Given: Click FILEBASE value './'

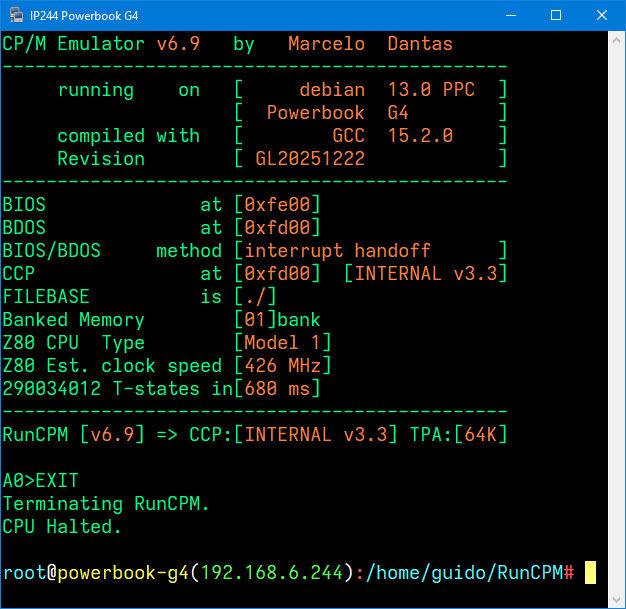Looking at the screenshot, I should click(256, 297).
